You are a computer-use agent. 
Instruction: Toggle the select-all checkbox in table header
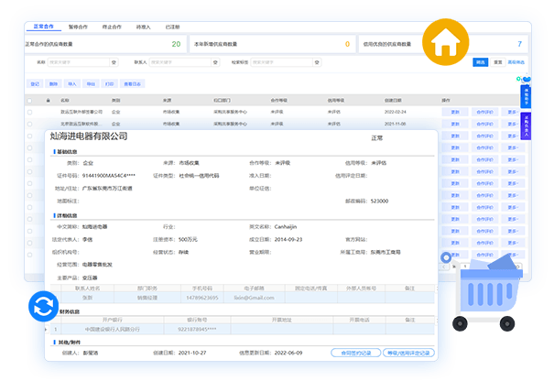coord(29,101)
